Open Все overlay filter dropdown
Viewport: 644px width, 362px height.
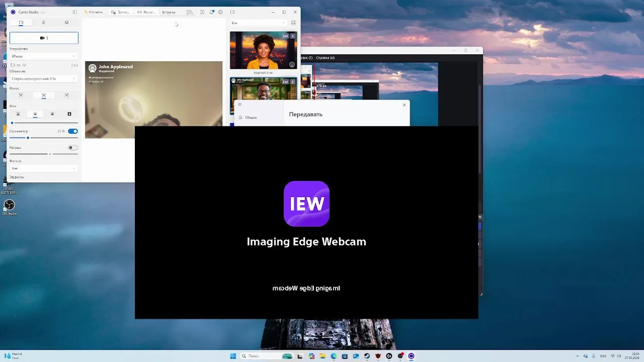click(258, 23)
